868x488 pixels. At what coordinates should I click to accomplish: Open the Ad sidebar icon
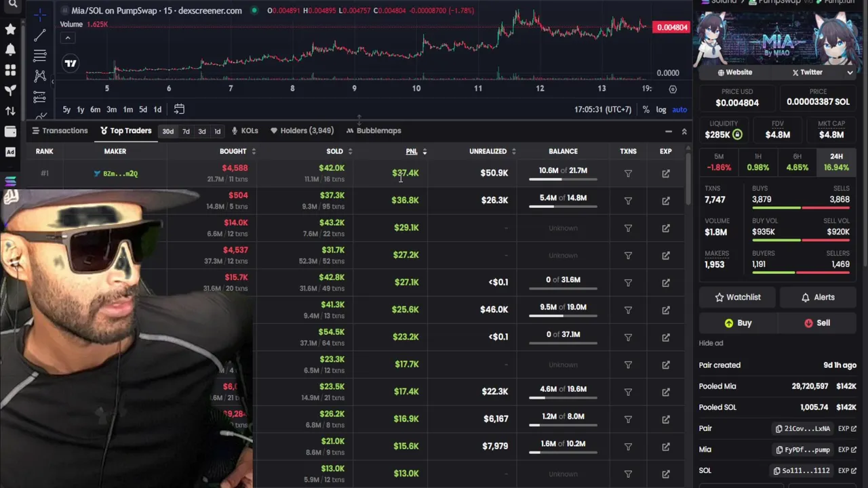pos(10,152)
